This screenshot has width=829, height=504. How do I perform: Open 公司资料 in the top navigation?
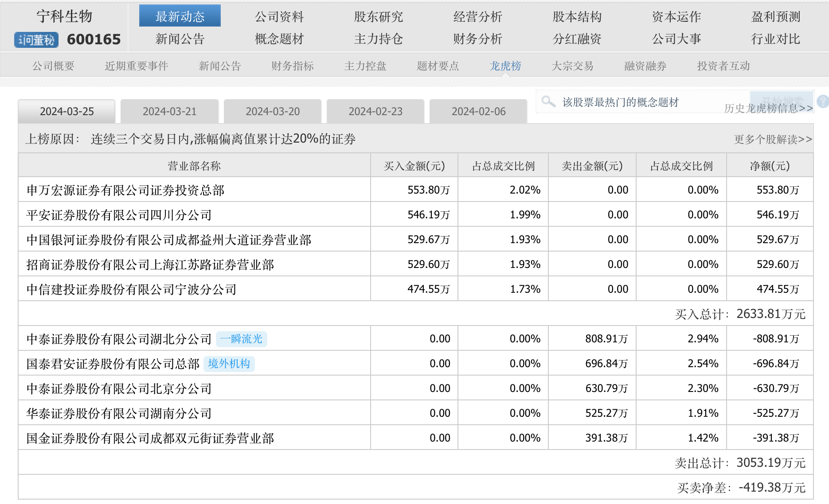point(279,17)
